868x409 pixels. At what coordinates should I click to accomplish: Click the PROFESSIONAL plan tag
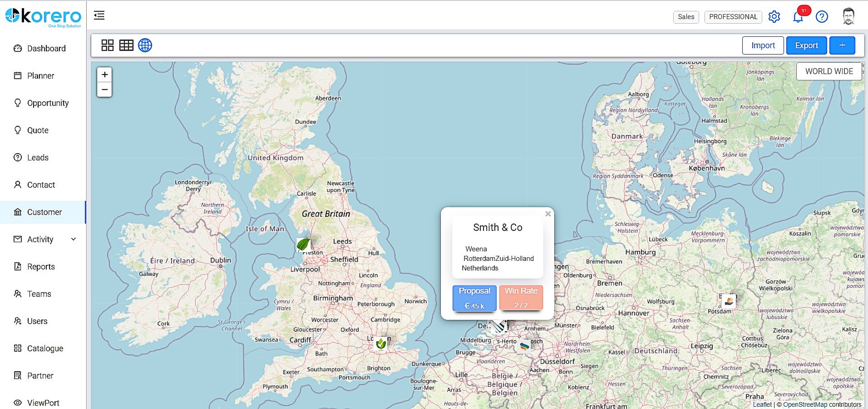click(x=733, y=17)
